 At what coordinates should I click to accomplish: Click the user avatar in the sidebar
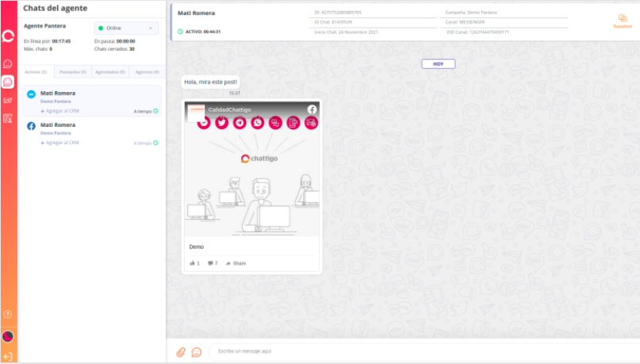[8, 336]
